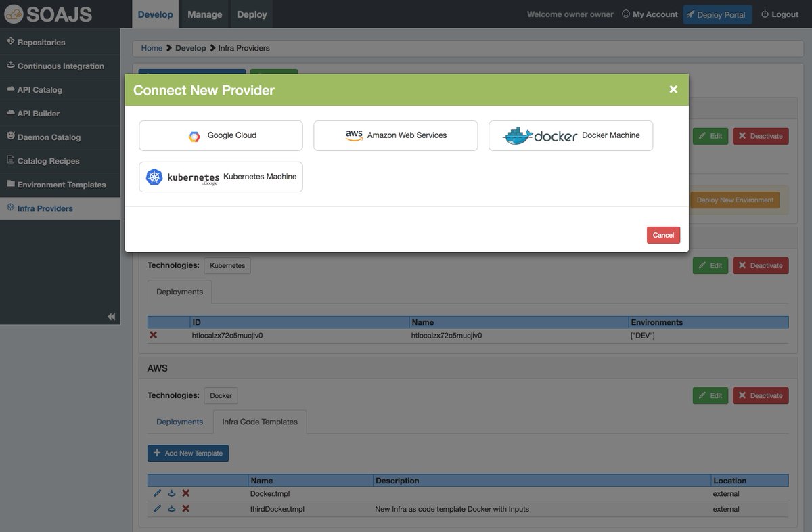Click the Develop breadcrumb
The image size is (812, 532).
point(191,48)
